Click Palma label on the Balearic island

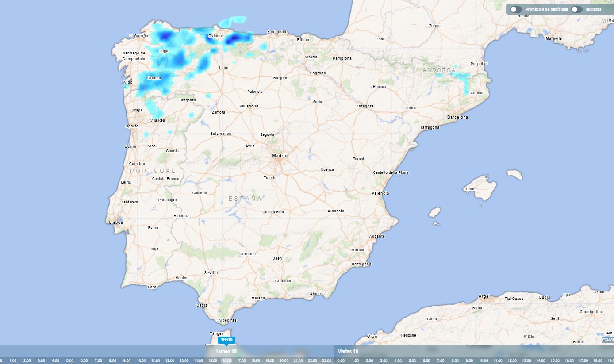click(x=472, y=189)
